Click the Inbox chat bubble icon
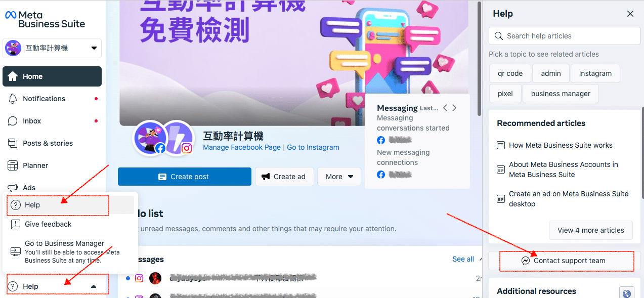Viewport: 644px width, 298px height. tap(13, 121)
